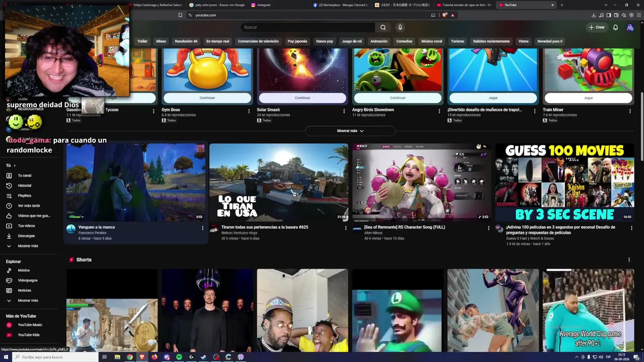Image resolution: width=644 pixels, height=362 pixels.
Task: Open the browser downloads icon
Action: coord(594,15)
